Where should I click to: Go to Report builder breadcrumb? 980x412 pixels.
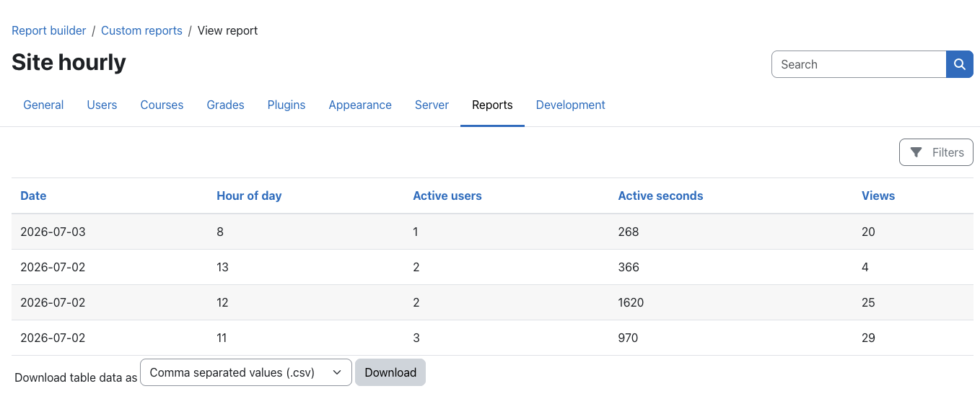click(x=48, y=30)
